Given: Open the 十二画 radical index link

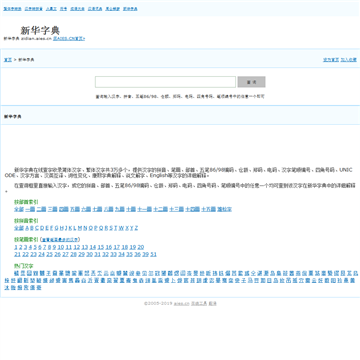Looking at the screenshot, I should tap(161, 209).
